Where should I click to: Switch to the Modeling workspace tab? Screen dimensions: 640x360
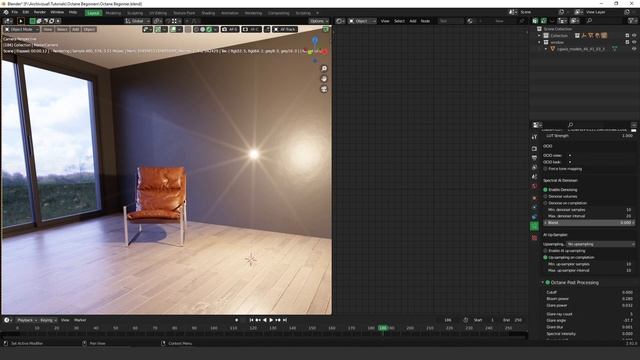click(113, 13)
